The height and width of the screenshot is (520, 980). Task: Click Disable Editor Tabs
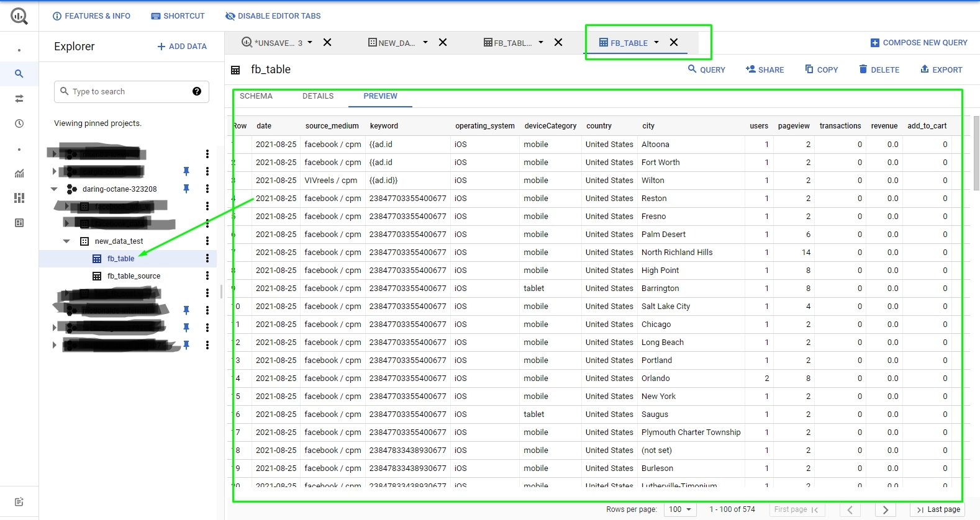pyautogui.click(x=273, y=16)
